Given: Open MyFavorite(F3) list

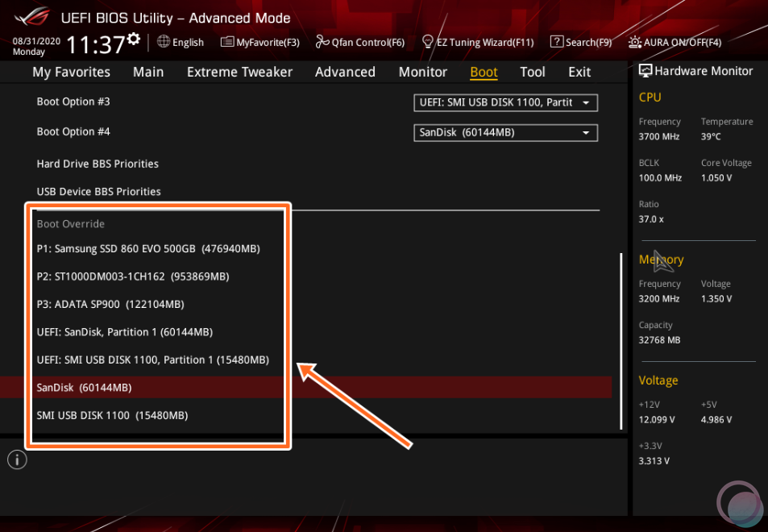Looking at the screenshot, I should [260, 42].
